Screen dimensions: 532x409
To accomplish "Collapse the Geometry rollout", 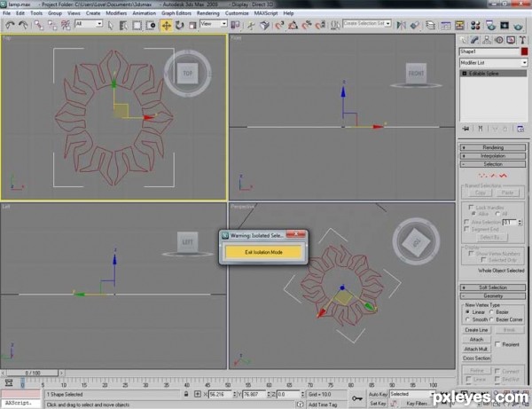I will click(x=493, y=296).
